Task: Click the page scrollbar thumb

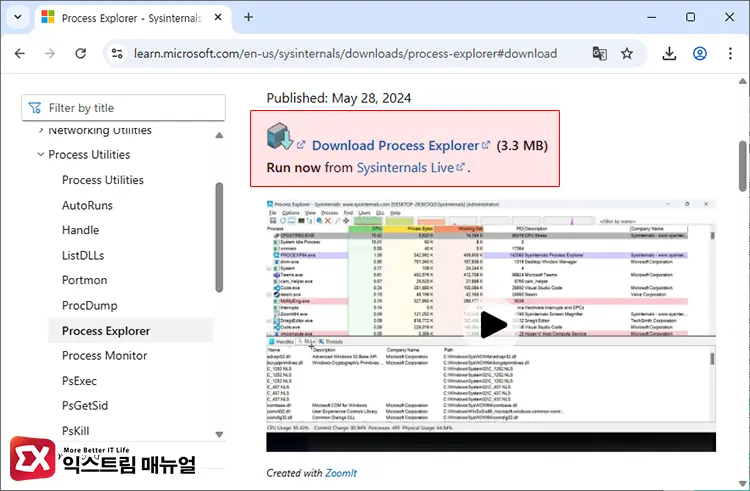Action: pos(742,166)
